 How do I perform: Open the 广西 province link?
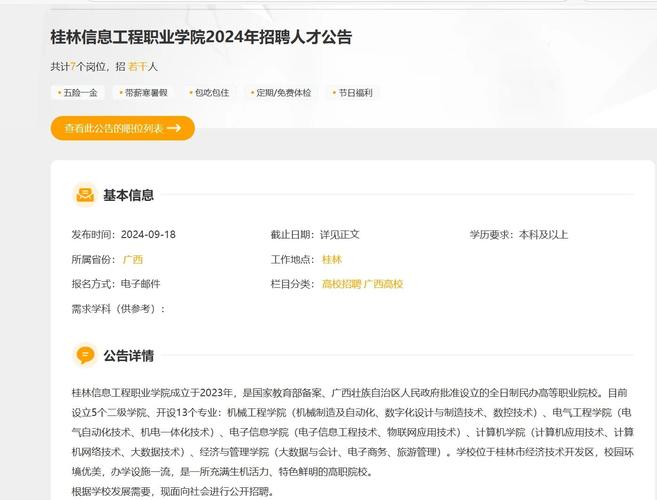coord(133,259)
